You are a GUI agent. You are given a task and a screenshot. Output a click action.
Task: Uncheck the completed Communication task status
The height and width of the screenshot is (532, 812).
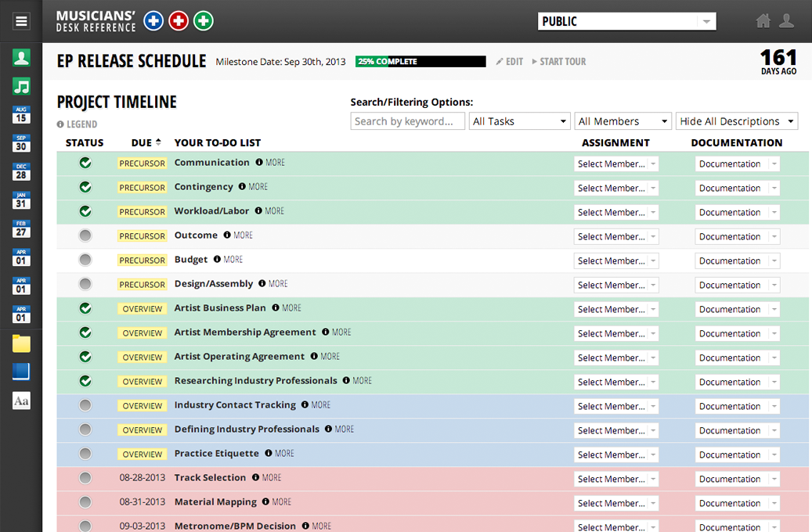85,163
